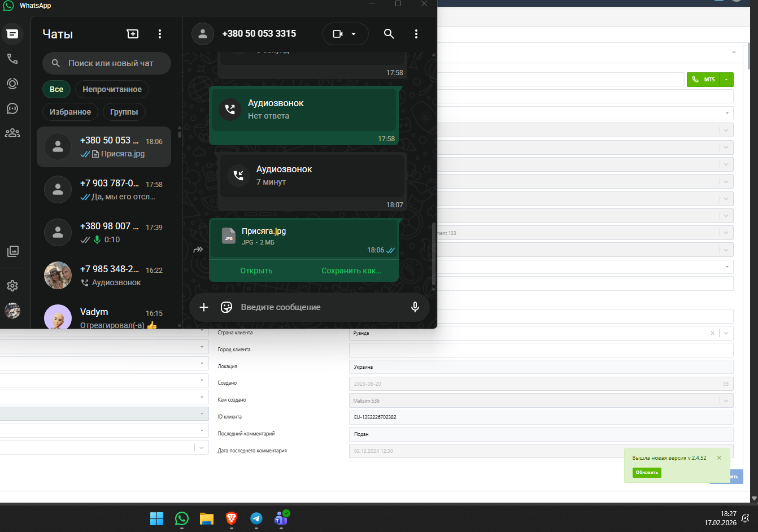Open emoji and sticker picker

point(226,307)
